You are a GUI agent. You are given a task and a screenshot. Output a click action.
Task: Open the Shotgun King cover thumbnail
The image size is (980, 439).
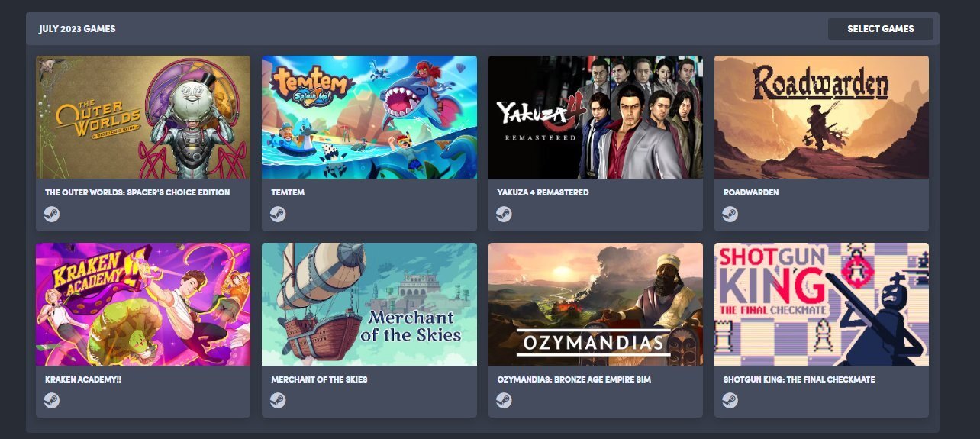pyautogui.click(x=821, y=304)
